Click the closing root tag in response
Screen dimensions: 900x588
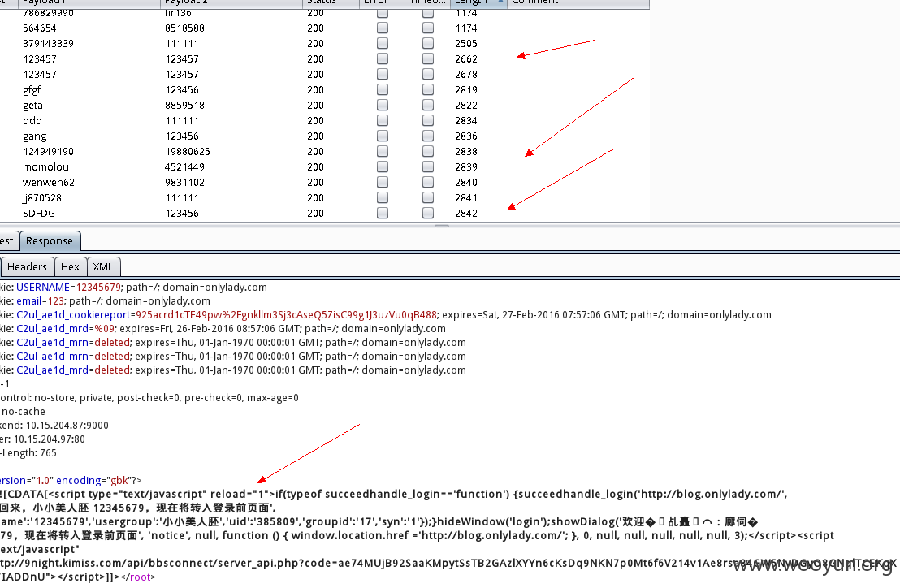(x=138, y=577)
